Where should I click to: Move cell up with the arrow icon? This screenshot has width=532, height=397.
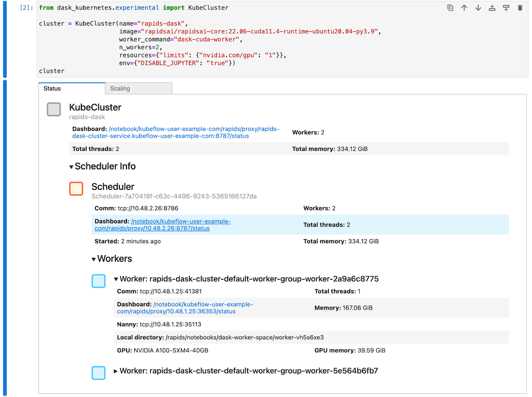[x=464, y=8]
